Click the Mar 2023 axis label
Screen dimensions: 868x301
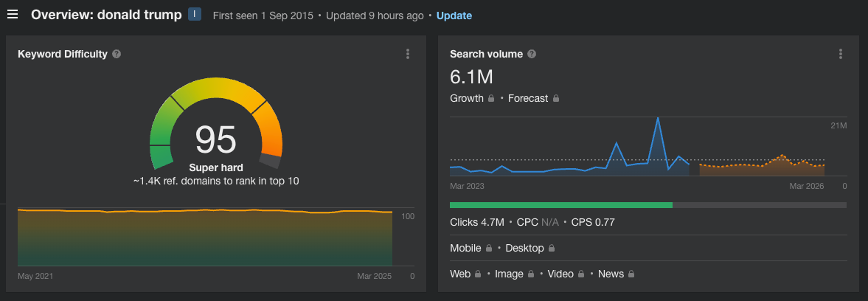[468, 186]
